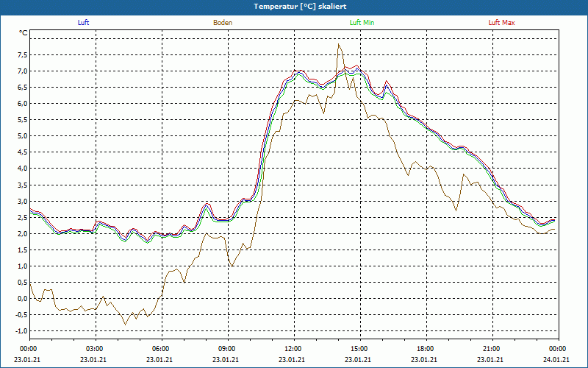Viewport: 588px width, 368px height.
Task: Click the '-0,5' y-axis value
Action: [21, 315]
